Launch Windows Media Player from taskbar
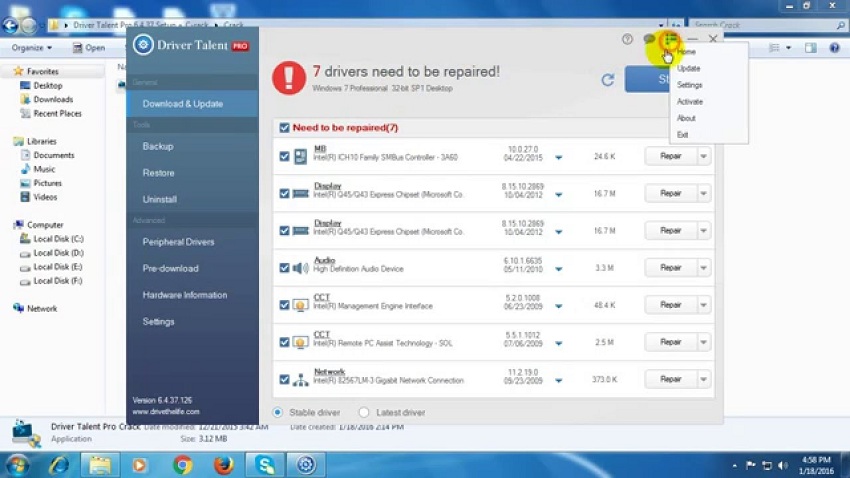 140,465
